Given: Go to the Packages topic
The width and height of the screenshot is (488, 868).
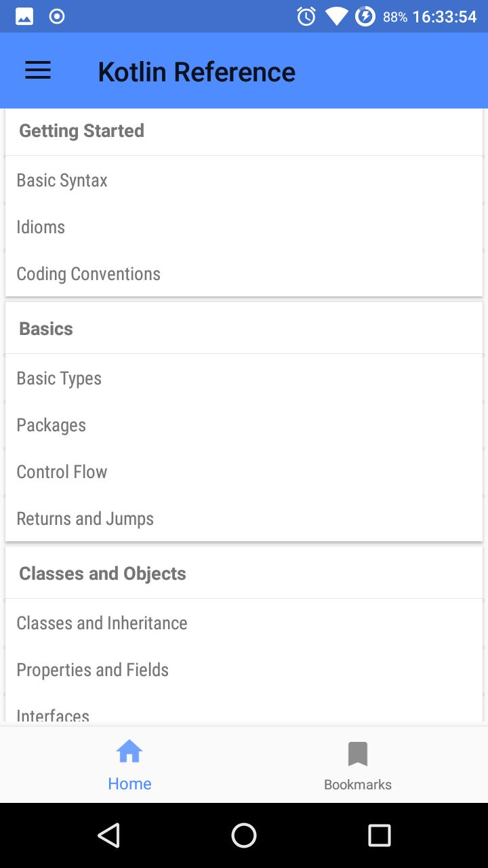Looking at the screenshot, I should point(244,425).
